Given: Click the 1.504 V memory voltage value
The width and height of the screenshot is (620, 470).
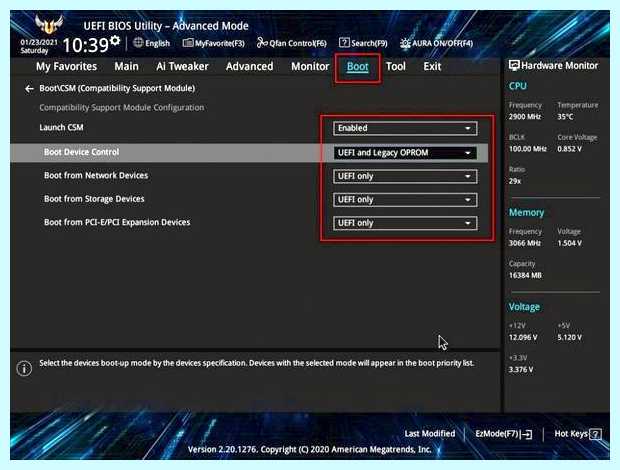Looking at the screenshot, I should pyautogui.click(x=569, y=243).
